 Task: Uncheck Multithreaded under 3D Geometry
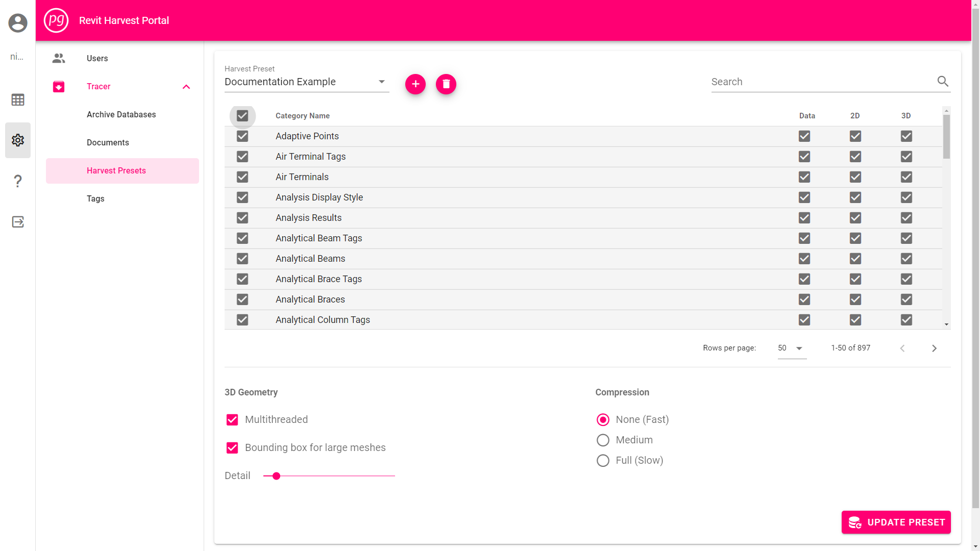coord(232,419)
